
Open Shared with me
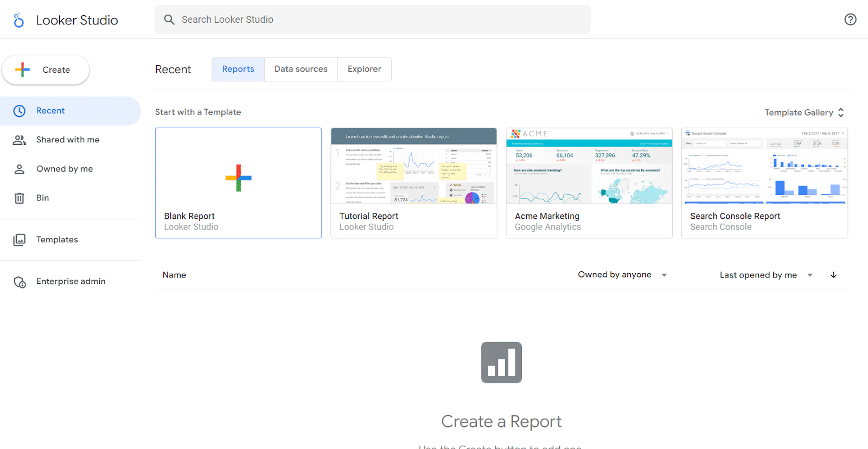[x=71, y=140]
